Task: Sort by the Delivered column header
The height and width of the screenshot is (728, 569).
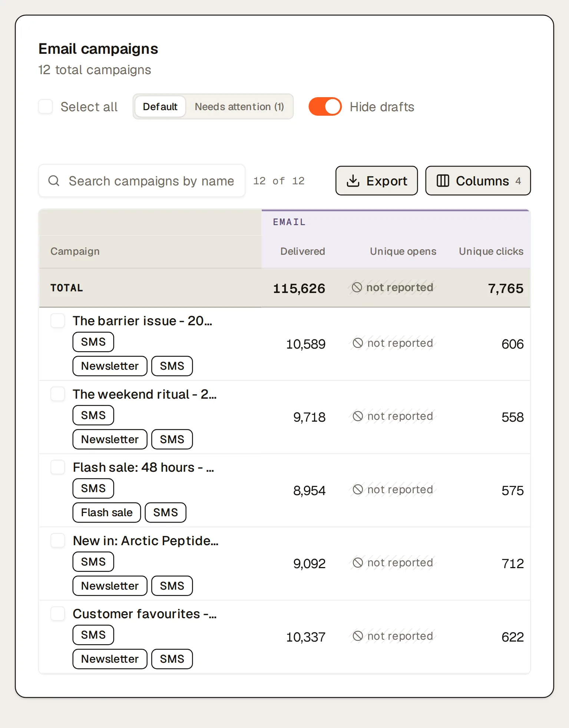Action: 302,251
